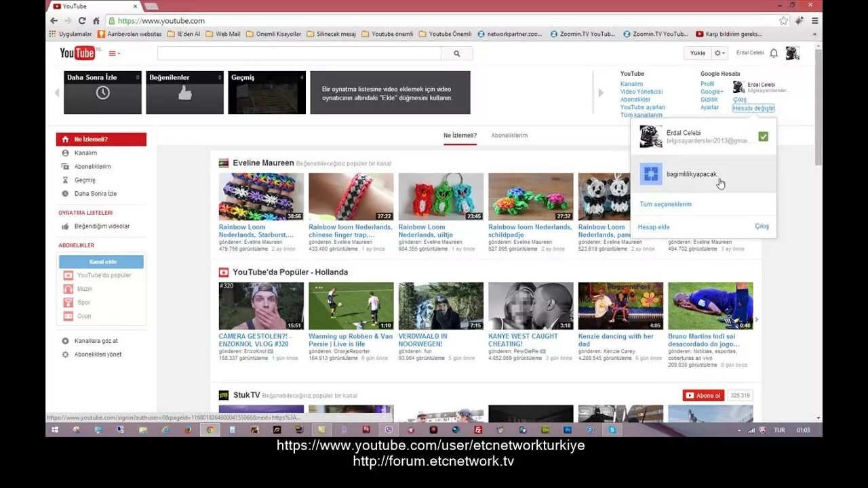Viewport: 868px width, 488px height.
Task: Open Kanalım in the left sidebar
Action: point(85,153)
